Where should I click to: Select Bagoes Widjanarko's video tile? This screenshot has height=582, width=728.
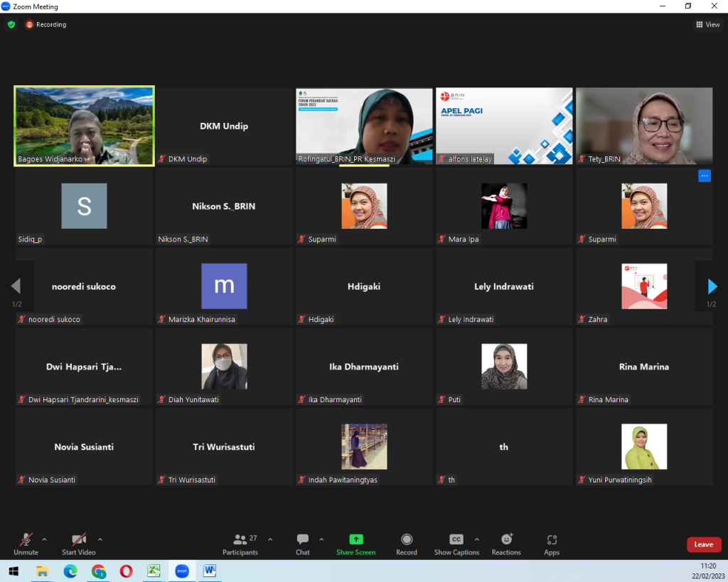pos(84,126)
